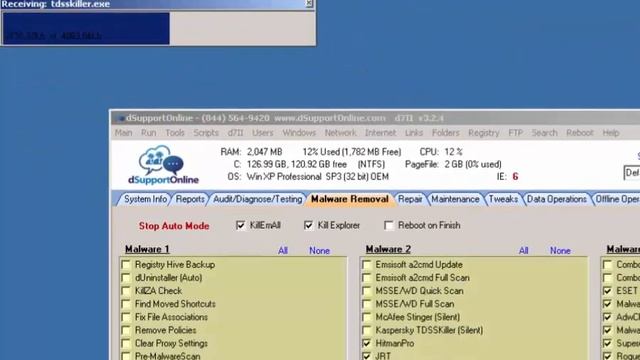Open the Windows menu
Screen dimensions: 640x360
click(x=299, y=133)
